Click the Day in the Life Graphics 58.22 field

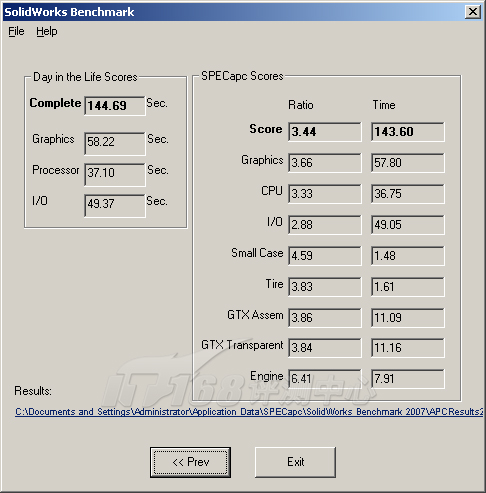click(x=115, y=144)
